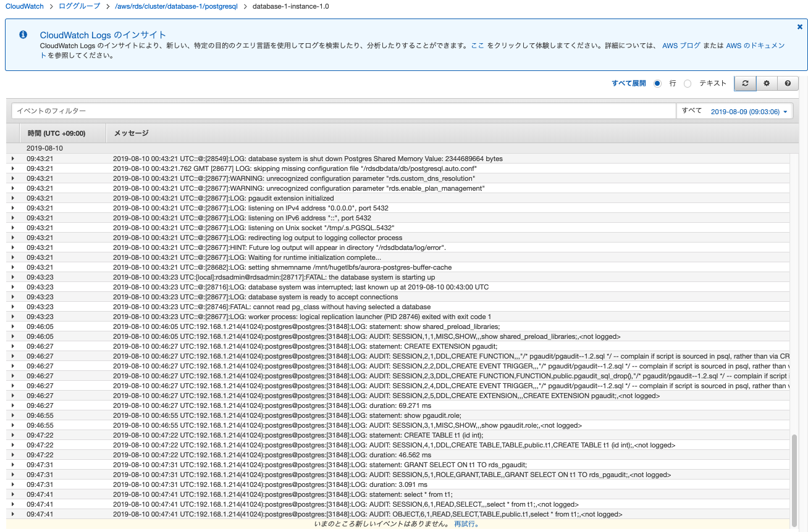
Task: Select the 'redirecting log output to logging collector' message
Action: (x=258, y=238)
